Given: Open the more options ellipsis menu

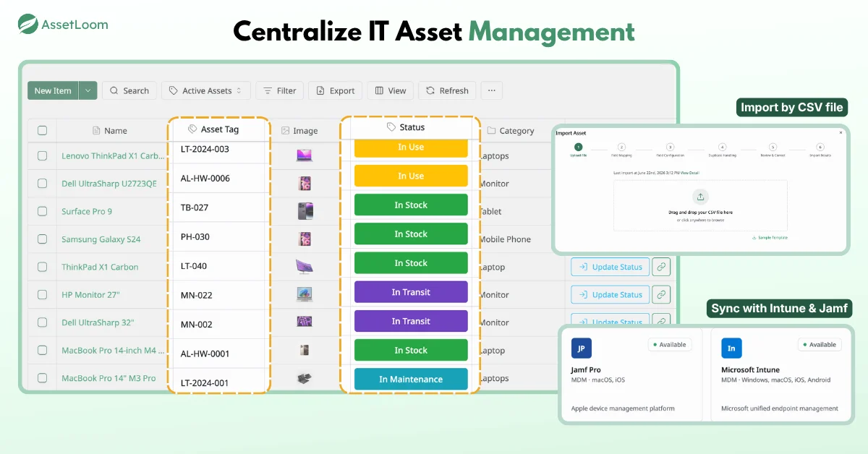Looking at the screenshot, I should pyautogui.click(x=492, y=90).
